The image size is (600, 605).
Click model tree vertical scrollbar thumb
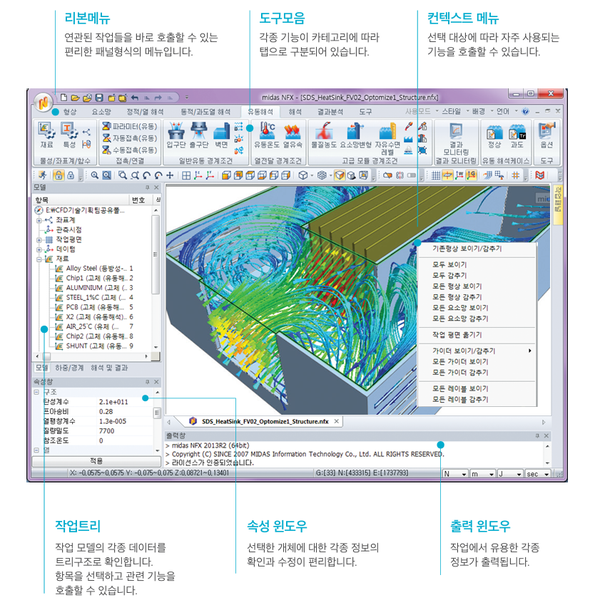[x=155, y=255]
